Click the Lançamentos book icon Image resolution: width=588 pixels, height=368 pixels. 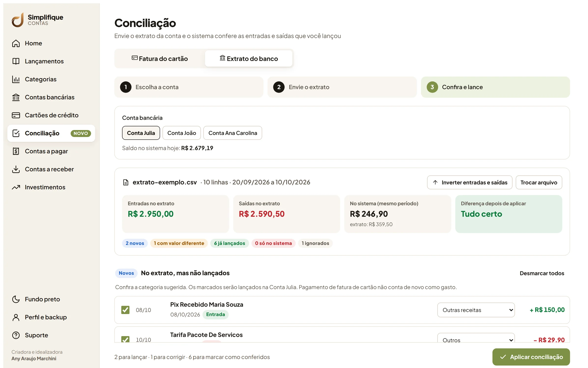[16, 61]
